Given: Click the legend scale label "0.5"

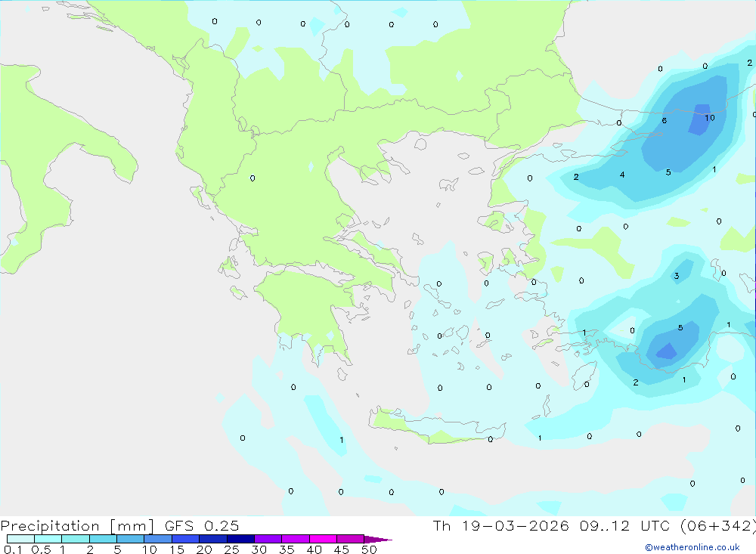Looking at the screenshot, I should click(41, 549).
